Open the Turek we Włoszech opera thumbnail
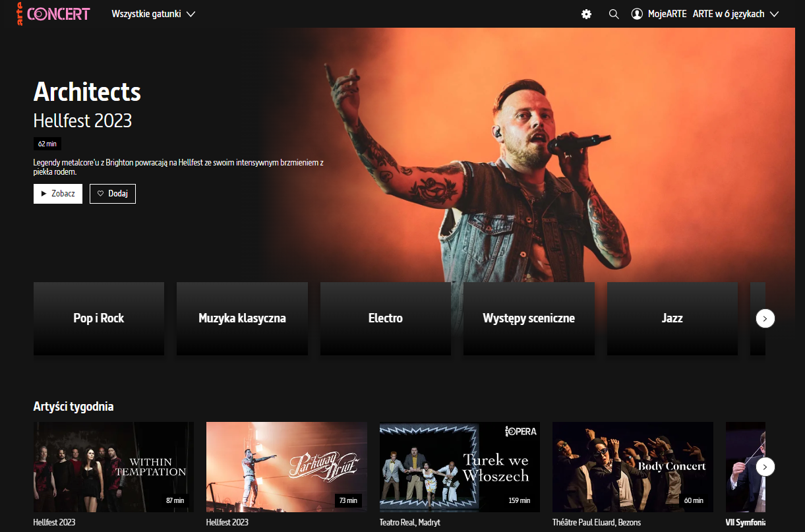 [460, 467]
